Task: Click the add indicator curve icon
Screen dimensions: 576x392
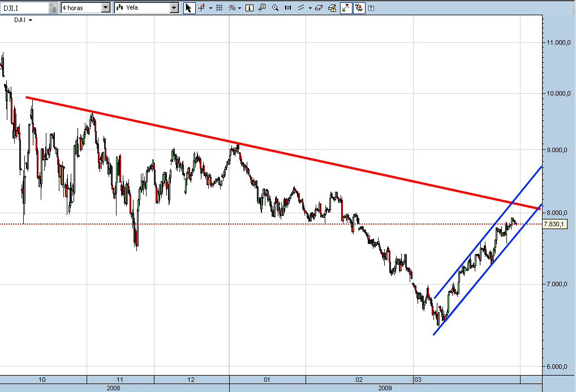Action: point(232,8)
